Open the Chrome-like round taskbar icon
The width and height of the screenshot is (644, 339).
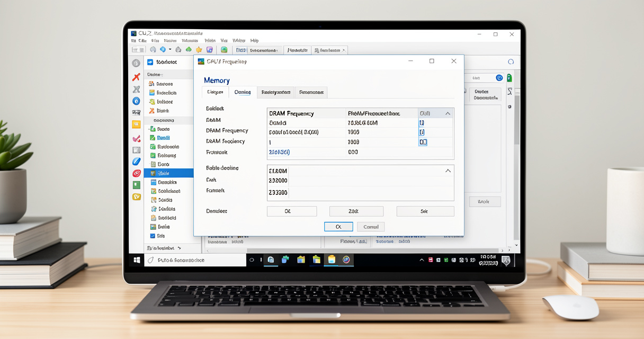pos(346,260)
